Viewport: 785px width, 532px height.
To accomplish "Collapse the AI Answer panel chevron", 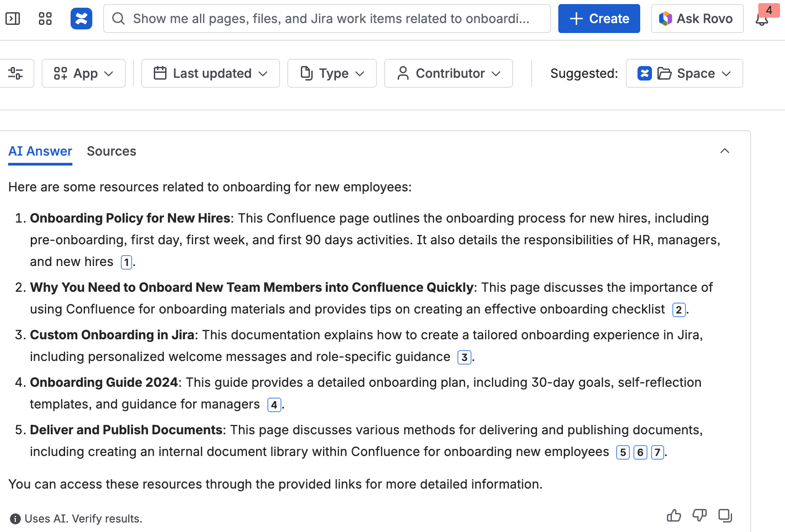I will coord(724,151).
